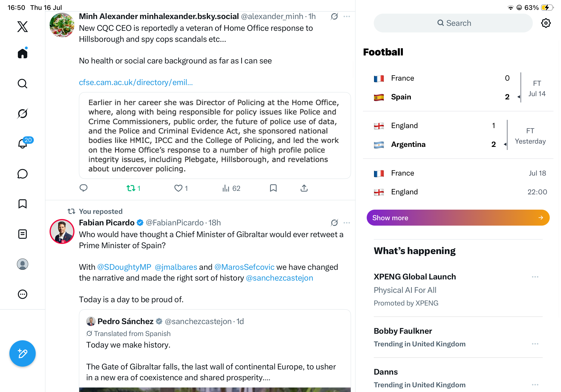Share Minh Alexander's post
Screen dimensions: 561x392
[x=304, y=188]
